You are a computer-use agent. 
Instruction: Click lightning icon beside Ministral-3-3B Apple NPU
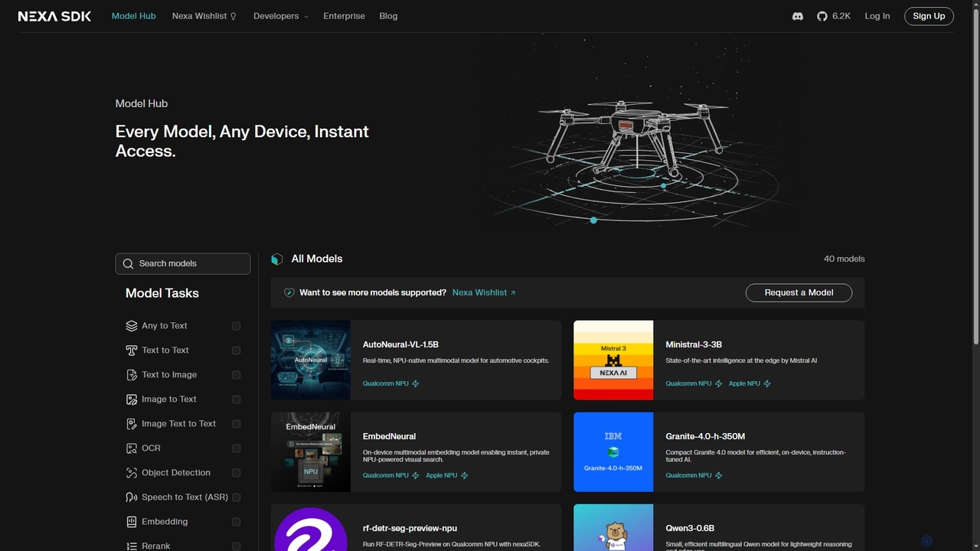pos(767,383)
